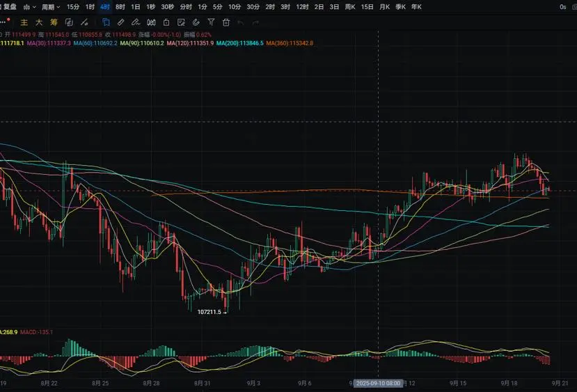Switch to the 3时 timeframe
Screen dimensions: 577x392
pos(285,7)
